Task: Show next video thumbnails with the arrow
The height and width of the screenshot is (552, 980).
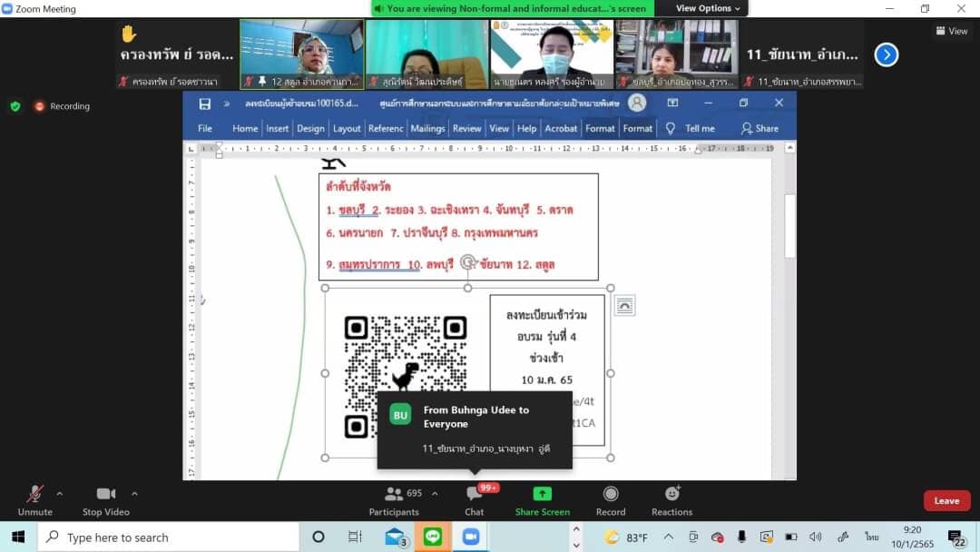Action: [886, 54]
